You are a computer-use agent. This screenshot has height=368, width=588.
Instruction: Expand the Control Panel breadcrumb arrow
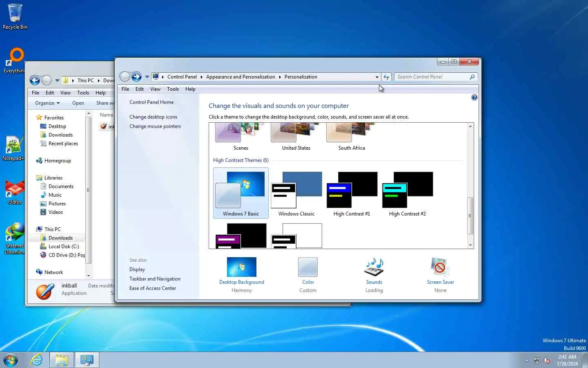point(201,77)
